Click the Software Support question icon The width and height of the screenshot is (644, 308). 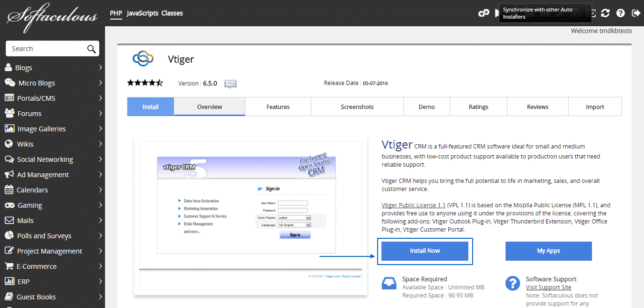coord(512,283)
